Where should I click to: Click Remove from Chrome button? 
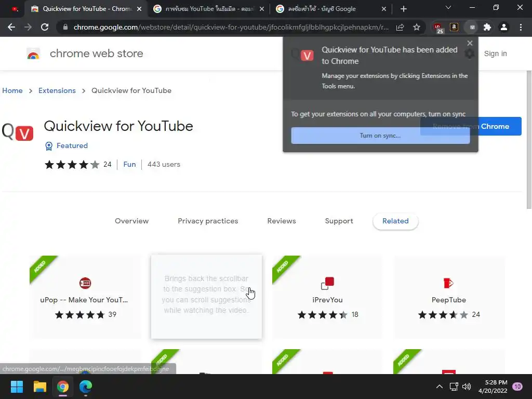point(471,126)
